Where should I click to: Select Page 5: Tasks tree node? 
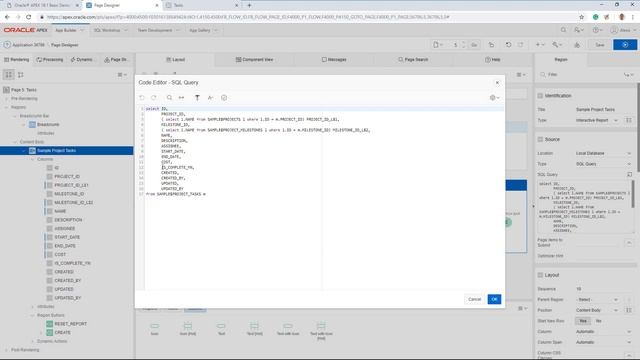[x=24, y=90]
